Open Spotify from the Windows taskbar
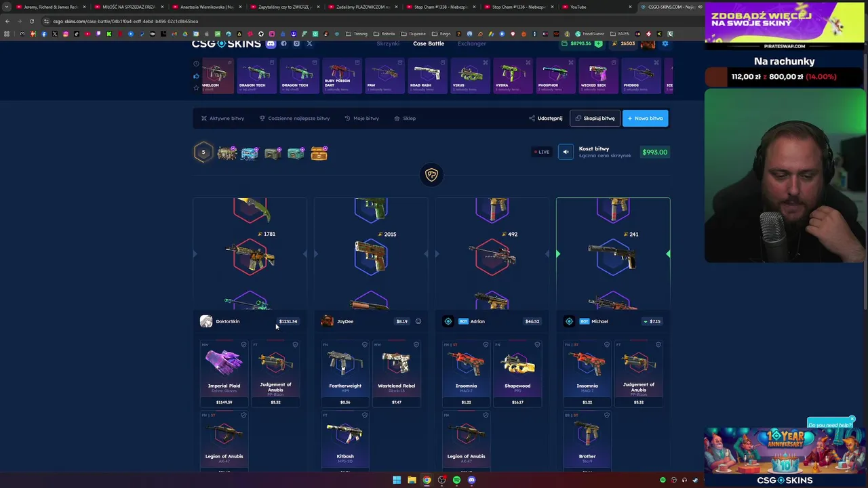This screenshot has height=488, width=868. [456, 480]
